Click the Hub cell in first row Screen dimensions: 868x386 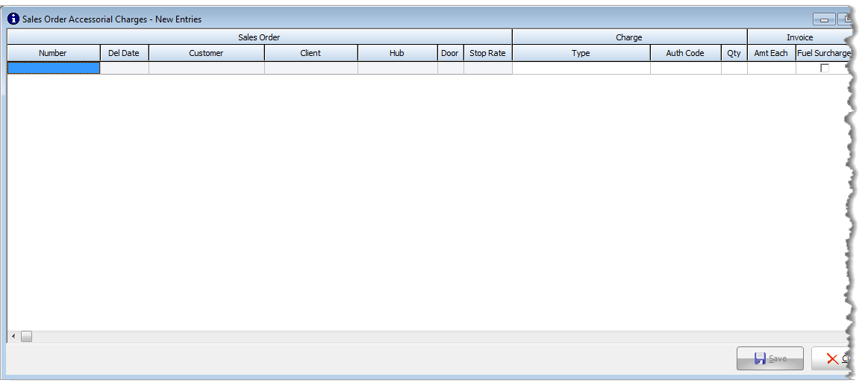[x=398, y=68]
